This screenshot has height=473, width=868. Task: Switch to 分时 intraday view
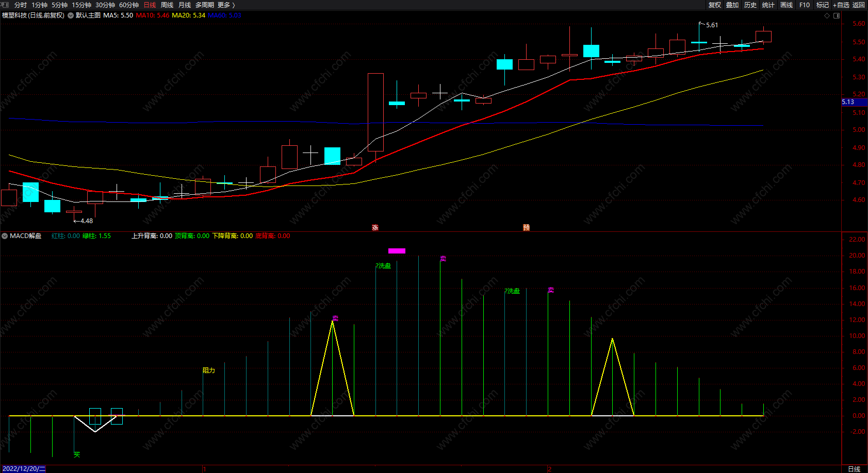pos(21,5)
